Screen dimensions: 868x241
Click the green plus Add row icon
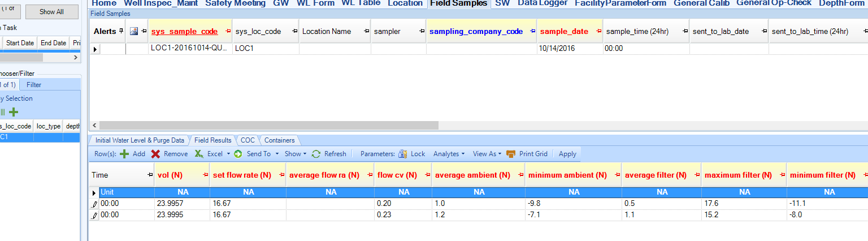(x=124, y=154)
